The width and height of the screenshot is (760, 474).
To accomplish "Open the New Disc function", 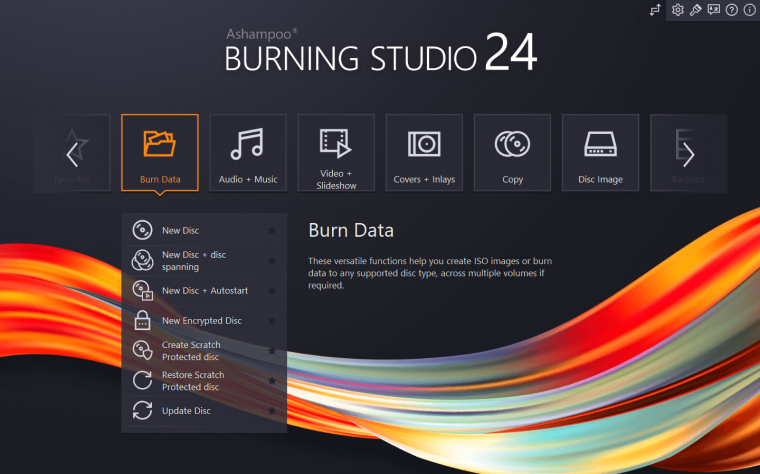I will pyautogui.click(x=204, y=230).
